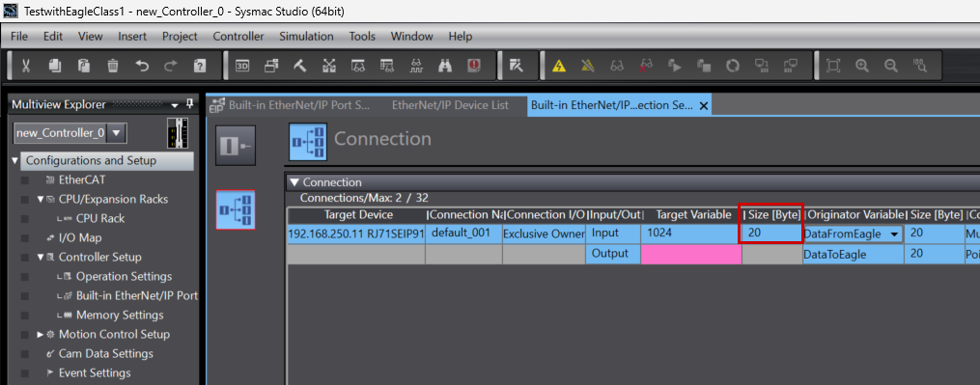
Task: Collapse CPU/Expansion Racks node
Action: (41, 200)
